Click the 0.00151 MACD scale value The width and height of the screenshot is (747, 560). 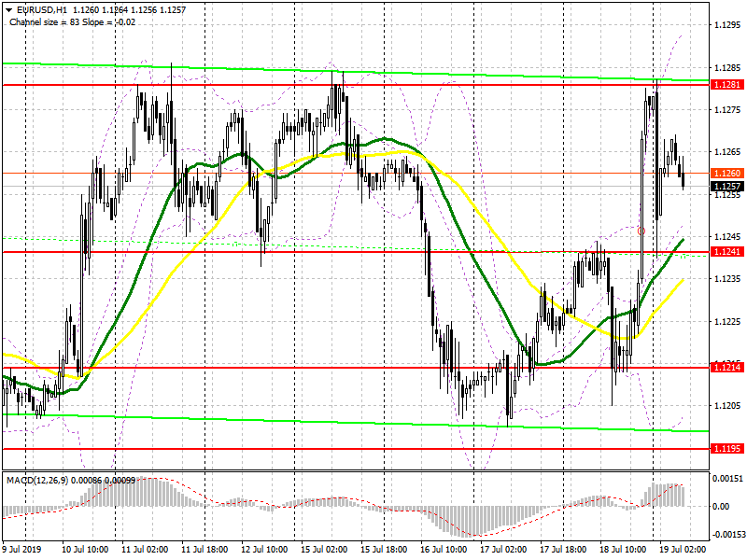pyautogui.click(x=726, y=479)
